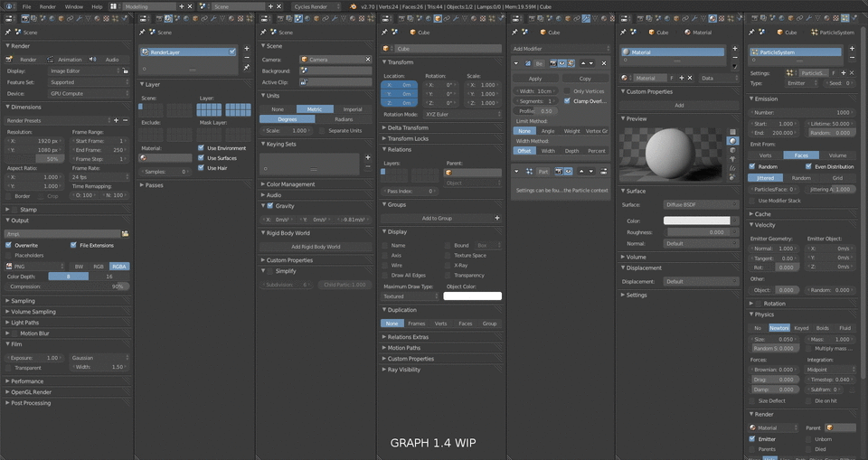Click Add under material Custom Properties
Screen dimensions: 868x460
tap(679, 105)
